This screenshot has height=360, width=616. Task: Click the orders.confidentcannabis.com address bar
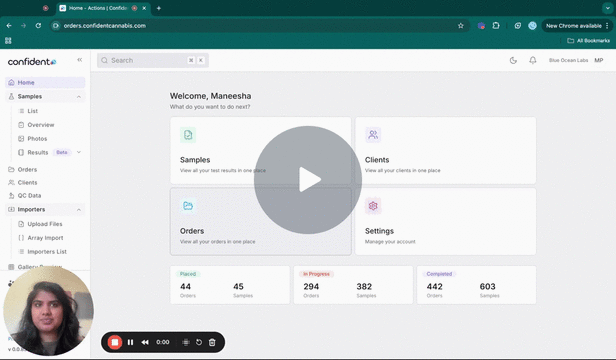[259, 26]
